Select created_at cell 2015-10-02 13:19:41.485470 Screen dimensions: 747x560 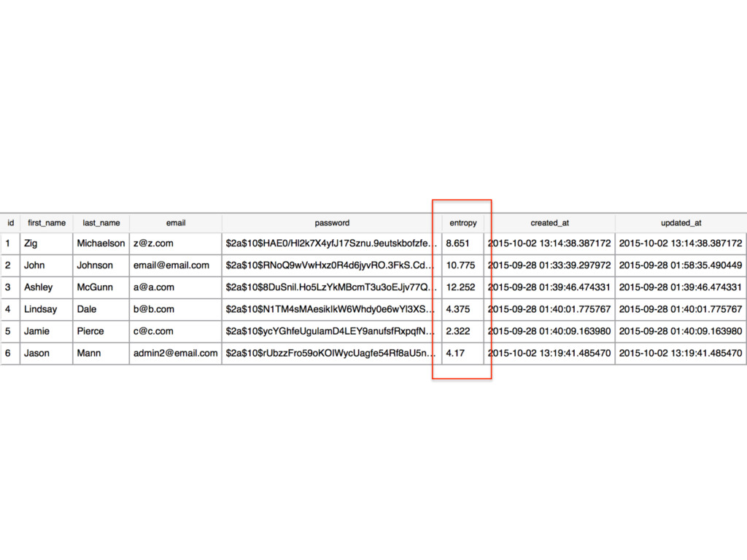click(x=550, y=353)
